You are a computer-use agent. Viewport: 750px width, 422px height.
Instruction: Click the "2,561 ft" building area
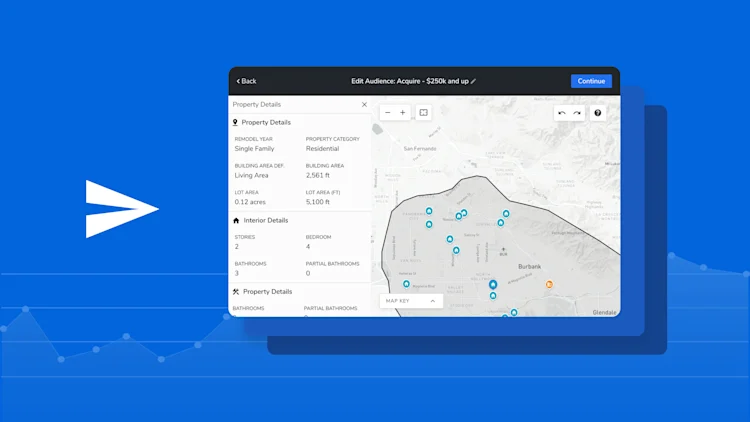[318, 176]
